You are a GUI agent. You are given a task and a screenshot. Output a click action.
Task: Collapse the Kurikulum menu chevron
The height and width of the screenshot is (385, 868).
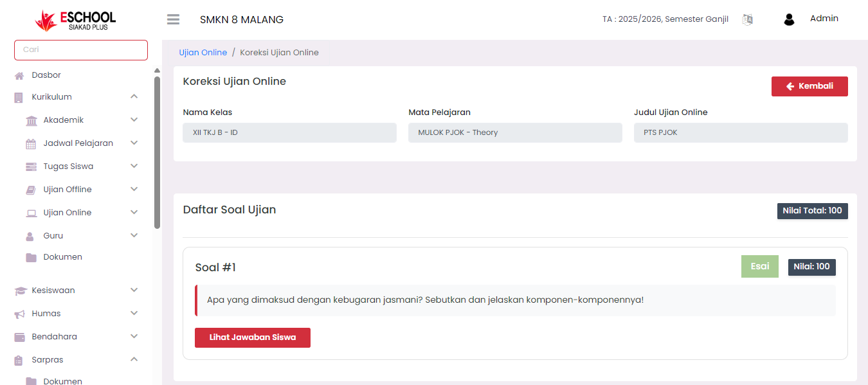tap(134, 97)
